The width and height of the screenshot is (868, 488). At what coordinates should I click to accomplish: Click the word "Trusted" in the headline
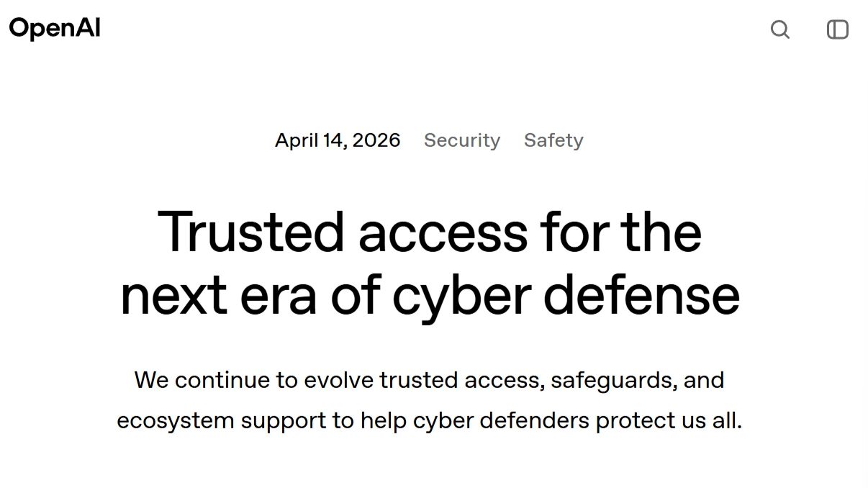(251, 232)
